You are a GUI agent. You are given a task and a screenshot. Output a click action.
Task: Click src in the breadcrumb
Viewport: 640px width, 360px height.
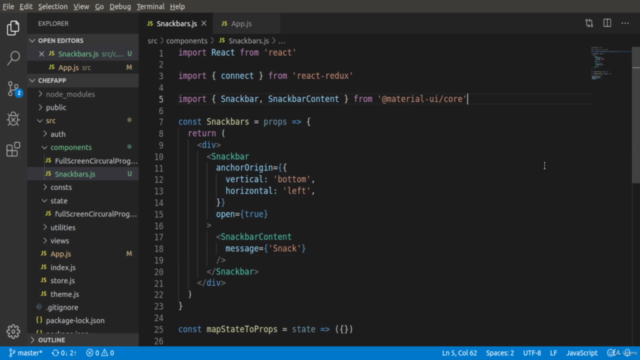pyautogui.click(x=152, y=41)
